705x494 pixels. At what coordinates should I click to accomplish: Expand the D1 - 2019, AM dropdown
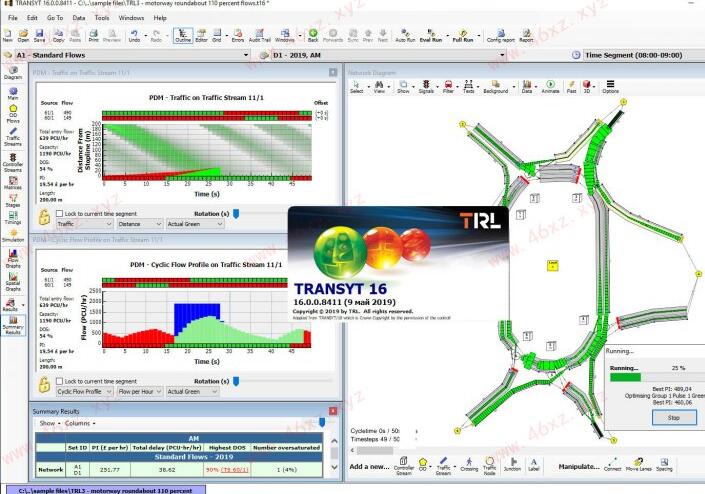[502, 55]
